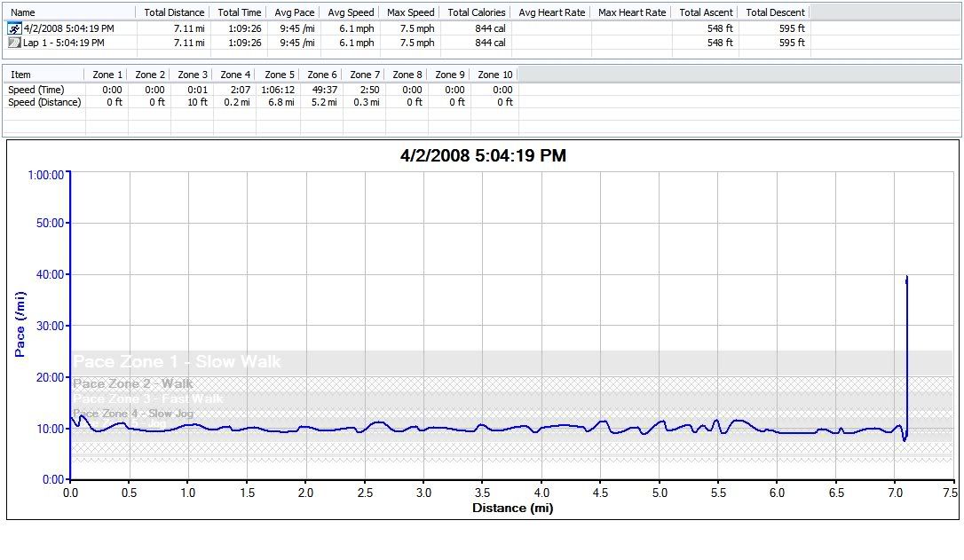Sort by the Total Calories column
Image resolution: width=964 pixels, height=560 pixels.
[476, 12]
